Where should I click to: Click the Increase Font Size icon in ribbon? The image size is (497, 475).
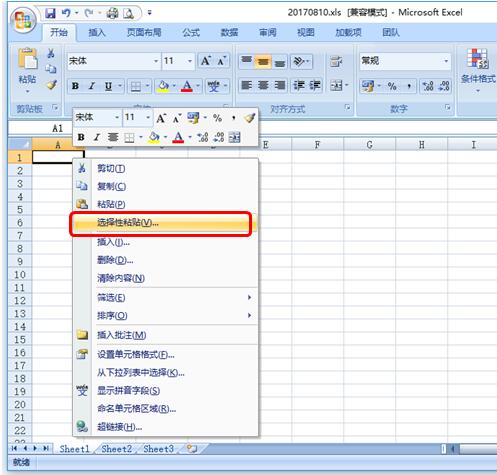click(x=206, y=61)
